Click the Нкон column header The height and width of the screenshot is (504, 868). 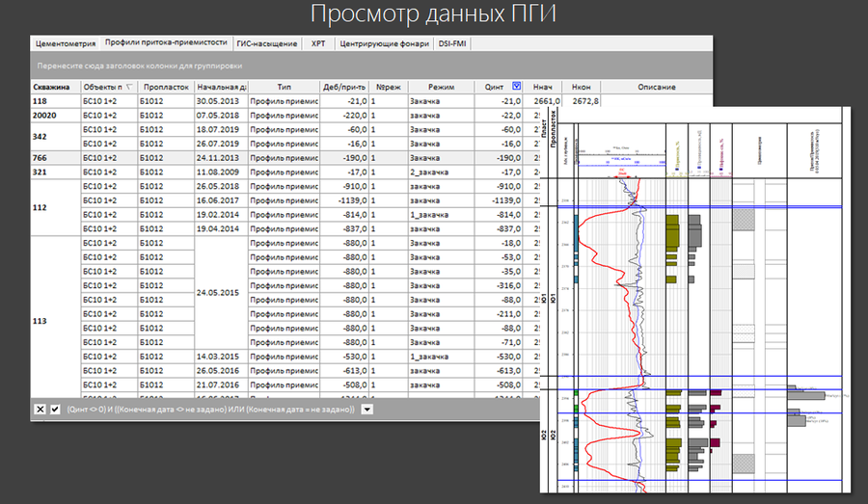(x=582, y=87)
